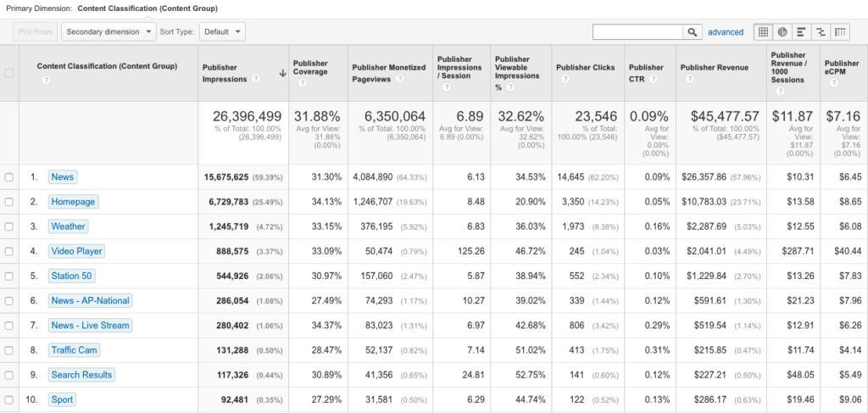Screen dimensions: 868x413
Task: Switch to the pivot table view
Action: 840,32
